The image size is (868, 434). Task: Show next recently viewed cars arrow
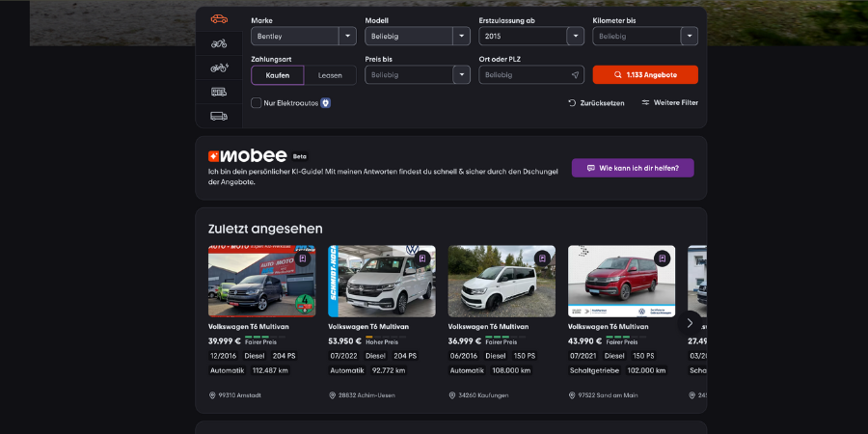click(690, 323)
